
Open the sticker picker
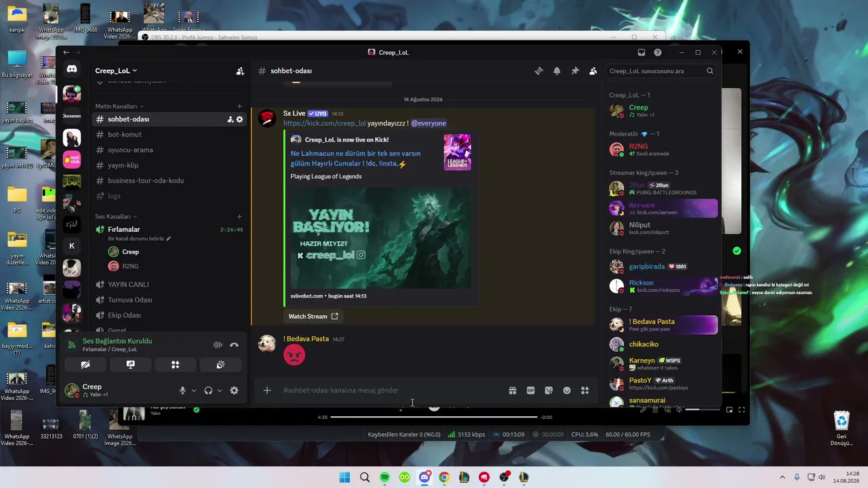[x=549, y=390]
